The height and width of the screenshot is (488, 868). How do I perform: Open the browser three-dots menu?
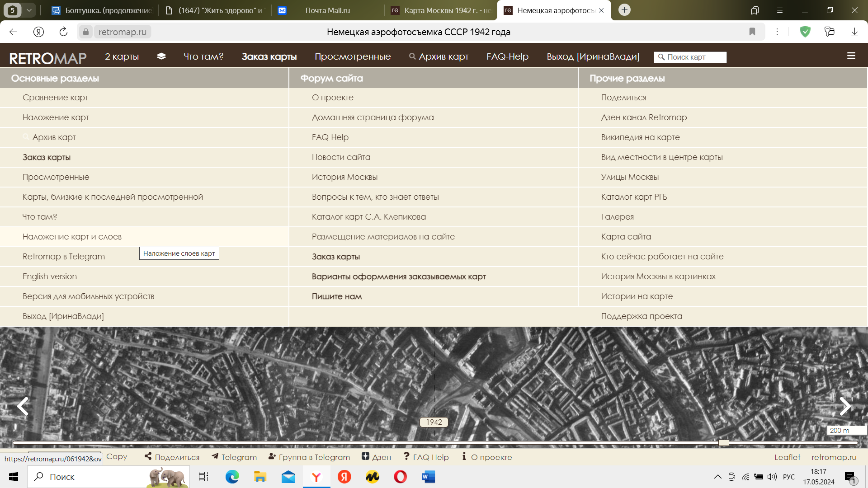777,32
